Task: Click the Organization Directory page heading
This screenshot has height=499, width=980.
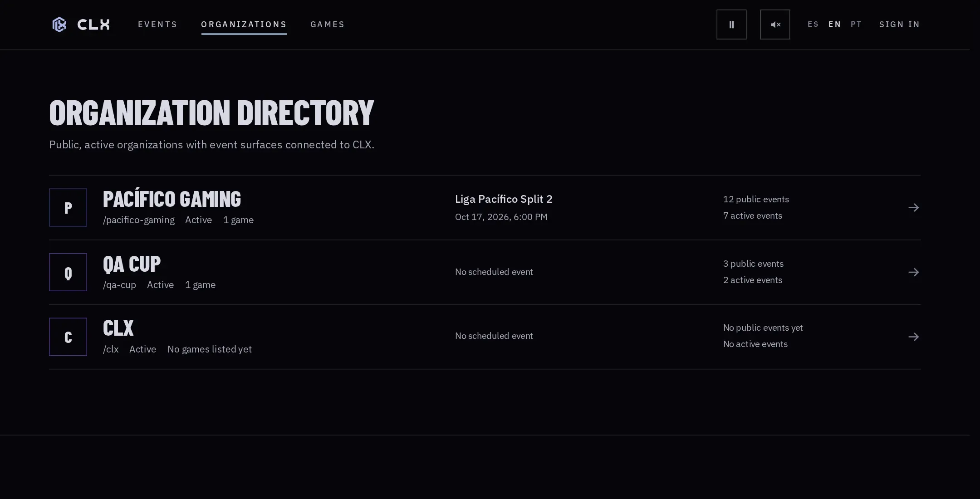Action: click(x=211, y=113)
